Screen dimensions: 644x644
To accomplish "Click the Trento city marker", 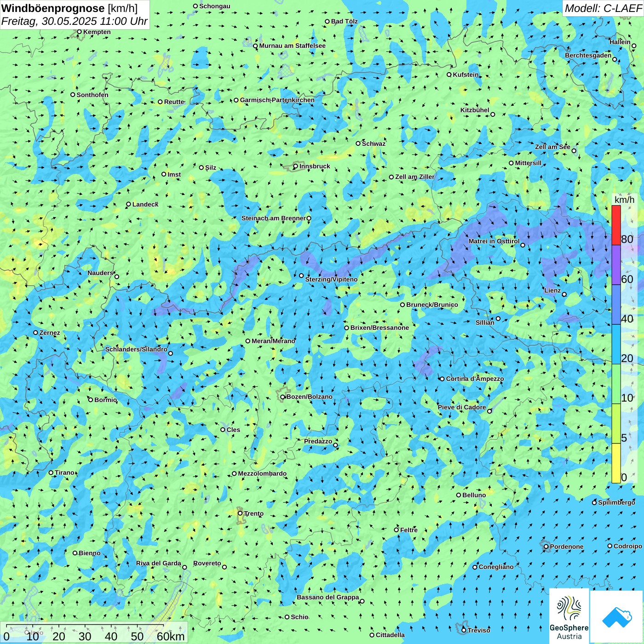I will 240,513.
